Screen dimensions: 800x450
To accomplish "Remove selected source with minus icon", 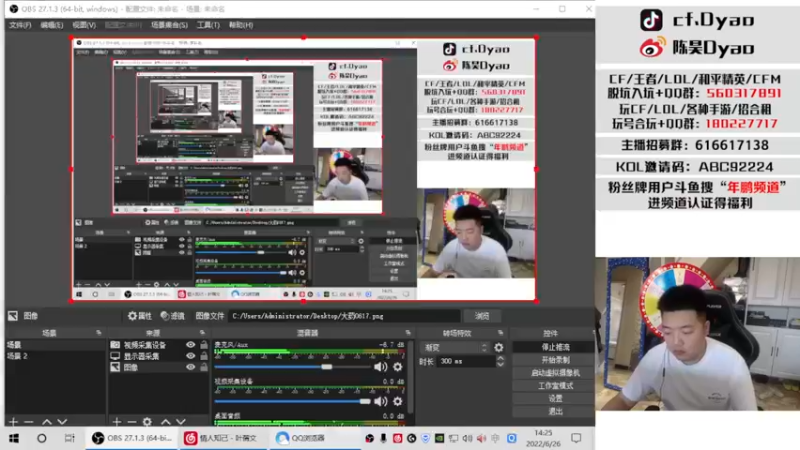I will point(132,422).
